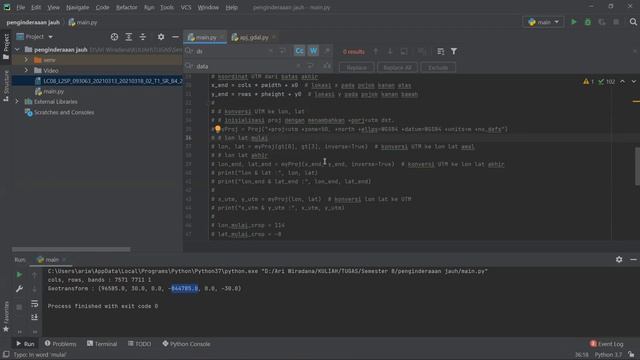The height and width of the screenshot is (360, 640).
Task: Close the find and replace bar
Action: coord(635,51)
